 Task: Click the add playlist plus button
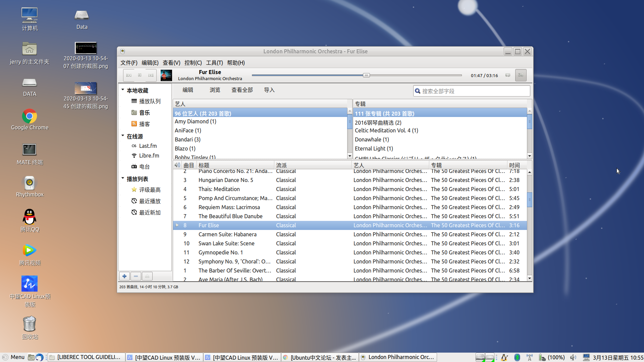(124, 276)
